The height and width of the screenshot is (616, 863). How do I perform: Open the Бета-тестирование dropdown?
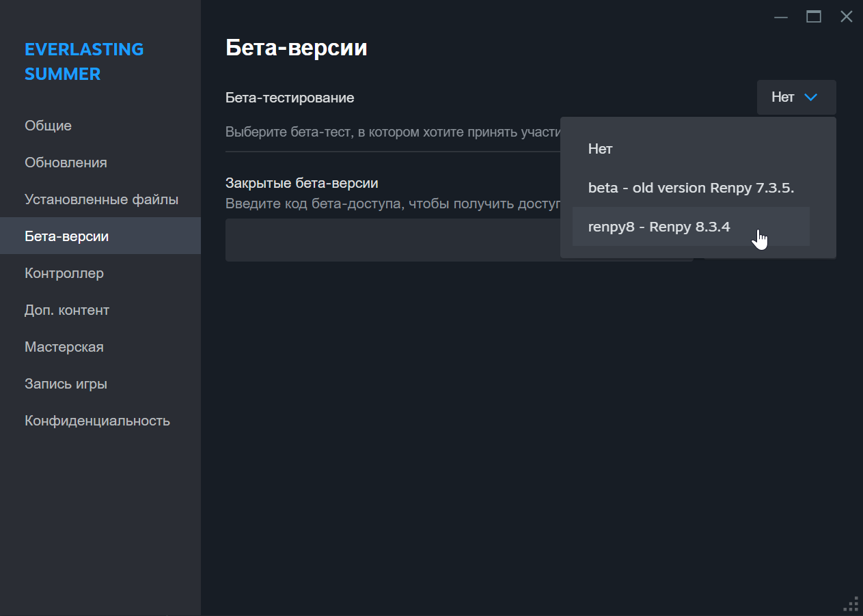click(796, 98)
